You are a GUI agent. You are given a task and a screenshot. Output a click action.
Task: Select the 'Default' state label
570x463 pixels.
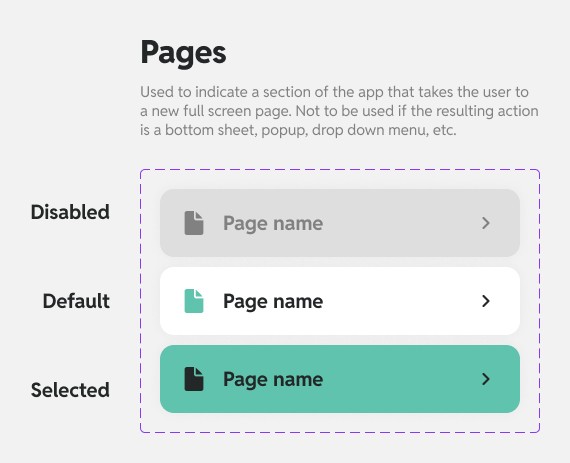pos(76,301)
